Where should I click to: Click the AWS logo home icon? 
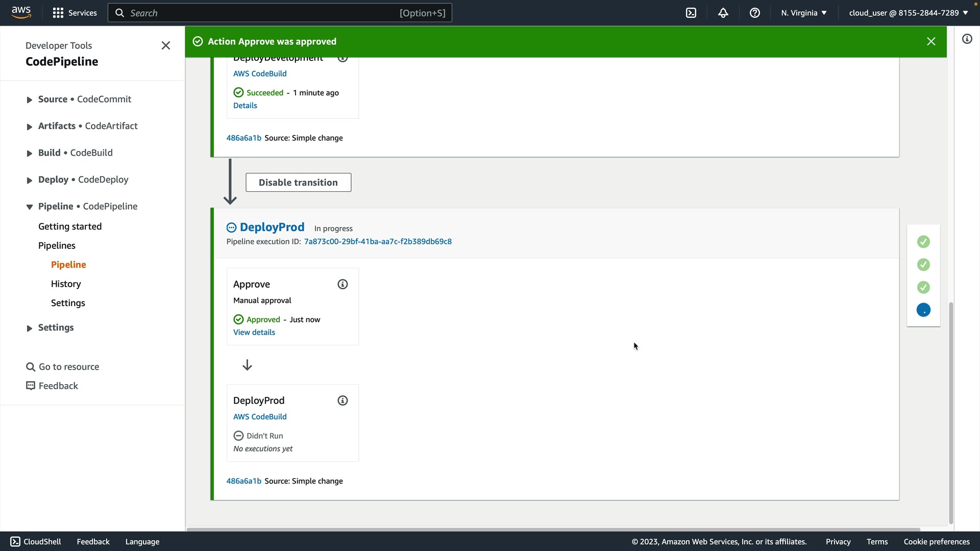(x=21, y=12)
